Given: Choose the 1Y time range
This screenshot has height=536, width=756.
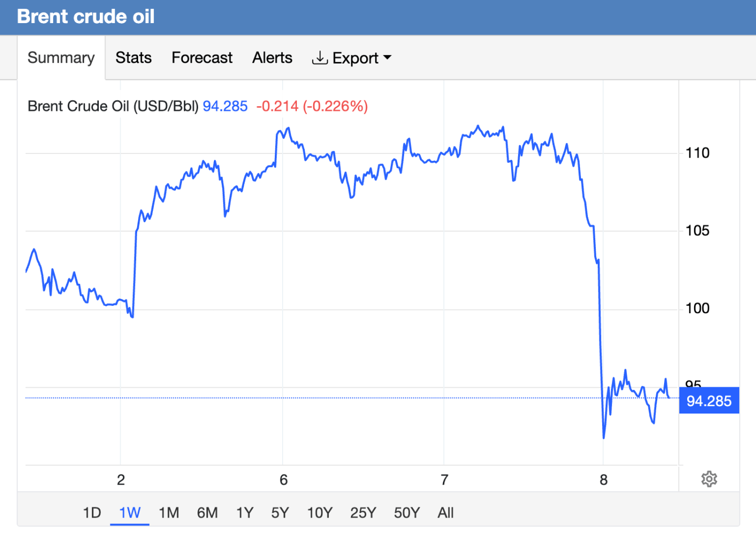Looking at the screenshot, I should [x=245, y=512].
